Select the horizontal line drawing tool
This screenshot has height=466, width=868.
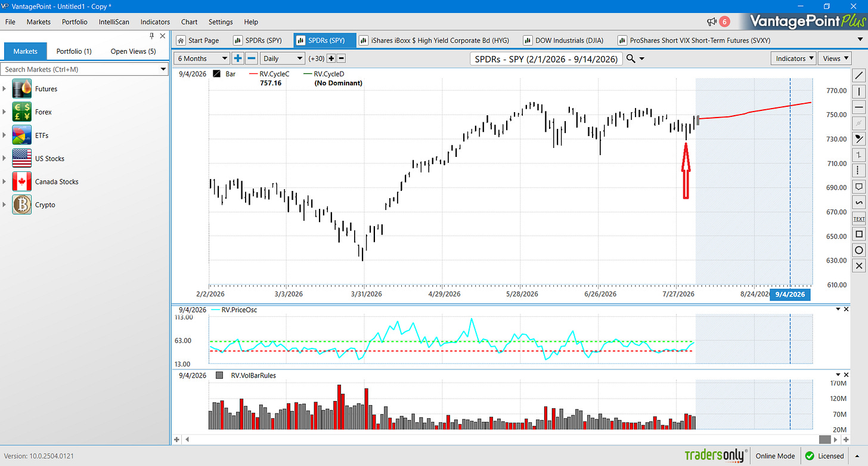click(x=859, y=107)
